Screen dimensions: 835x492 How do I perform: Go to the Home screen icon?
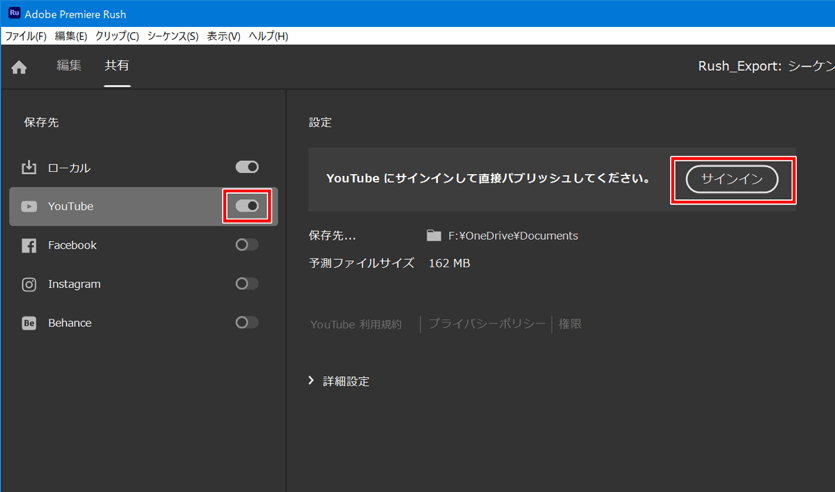[19, 67]
